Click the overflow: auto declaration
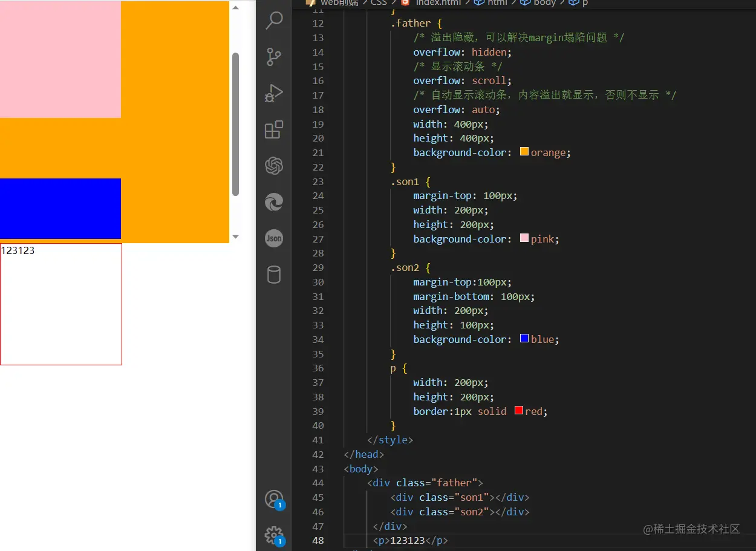 (457, 109)
